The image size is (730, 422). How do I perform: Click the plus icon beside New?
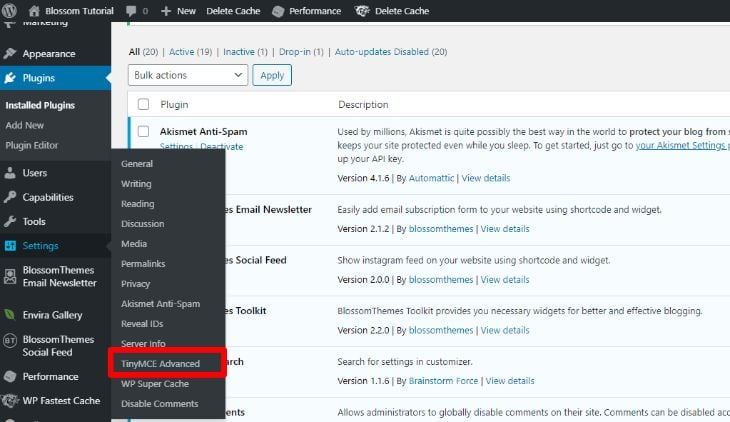pyautogui.click(x=166, y=11)
